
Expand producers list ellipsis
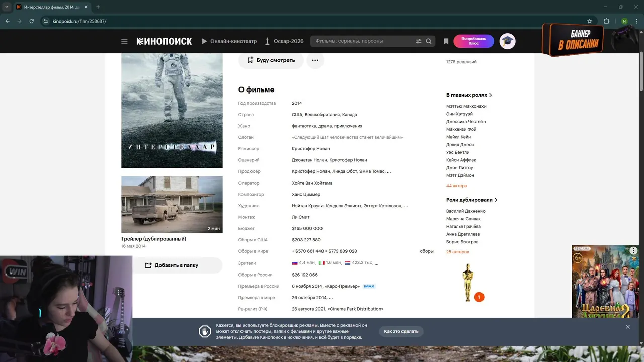click(389, 171)
